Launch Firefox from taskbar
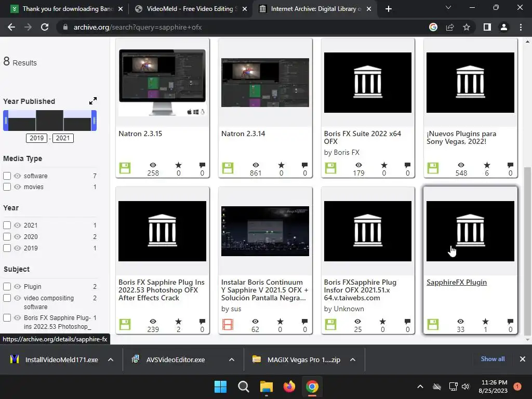Screen dimensions: 532x399 point(289,387)
